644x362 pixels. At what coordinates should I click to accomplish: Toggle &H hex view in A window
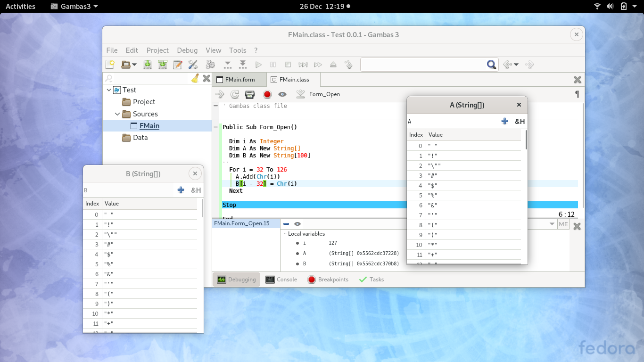click(x=520, y=121)
